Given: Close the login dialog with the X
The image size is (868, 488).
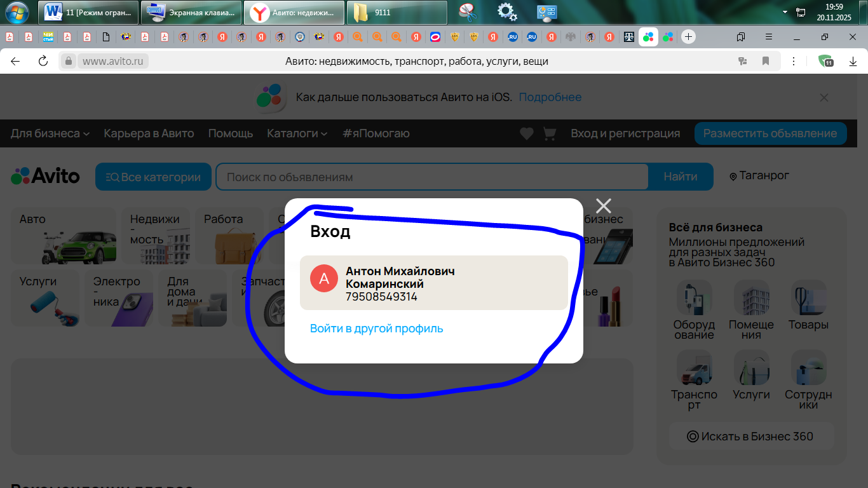Looking at the screenshot, I should 603,206.
